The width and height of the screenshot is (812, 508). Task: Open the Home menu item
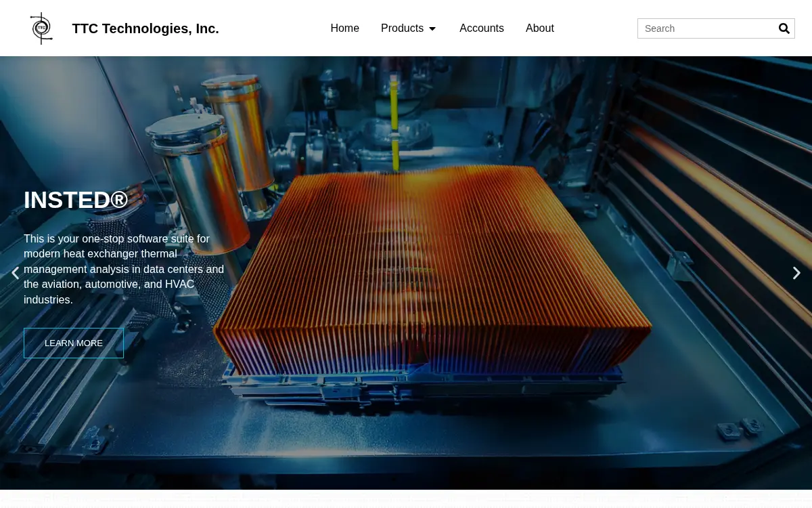pos(344,28)
